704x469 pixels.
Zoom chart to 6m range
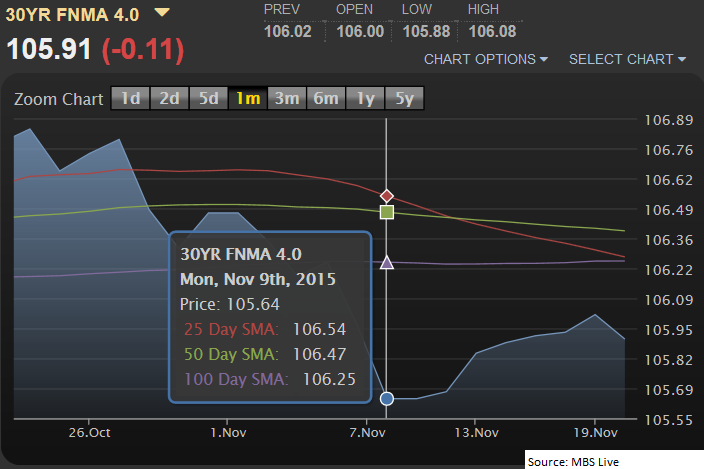click(326, 98)
